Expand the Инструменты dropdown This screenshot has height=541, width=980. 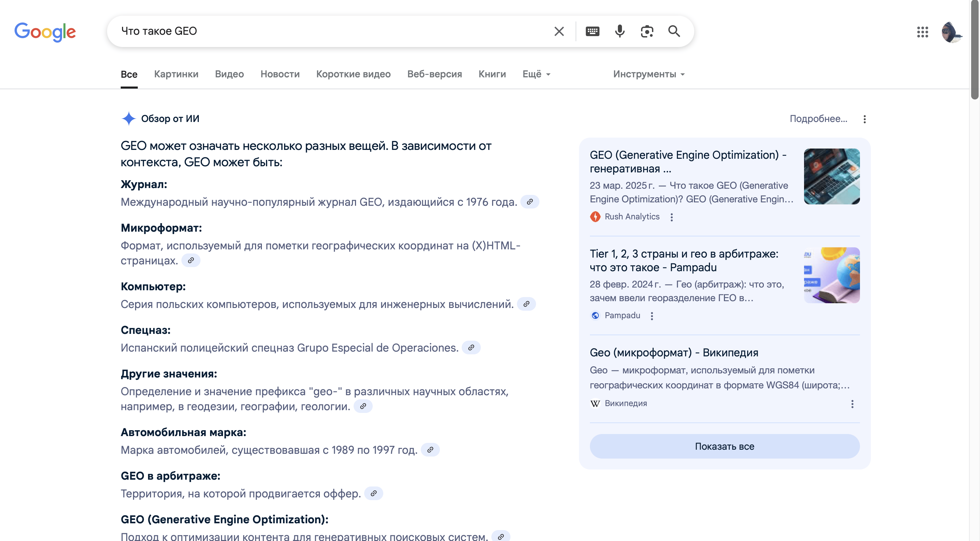click(x=649, y=74)
